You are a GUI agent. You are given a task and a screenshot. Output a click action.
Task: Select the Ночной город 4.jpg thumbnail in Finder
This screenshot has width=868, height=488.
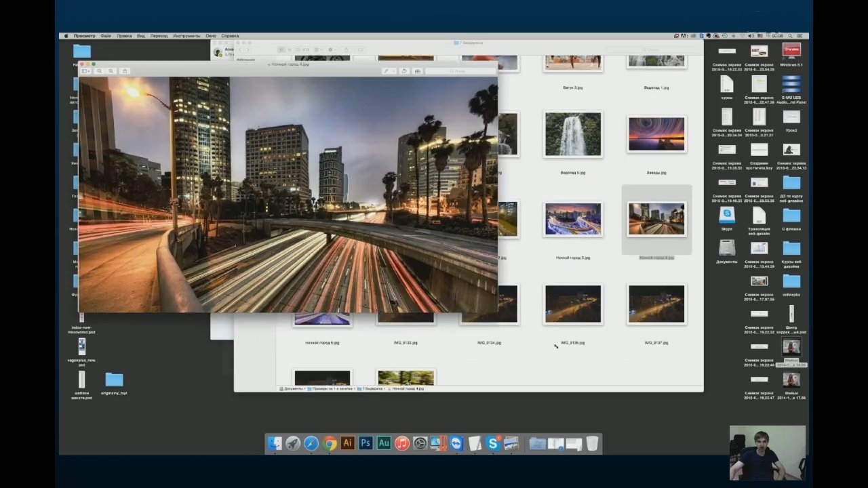[x=656, y=219]
